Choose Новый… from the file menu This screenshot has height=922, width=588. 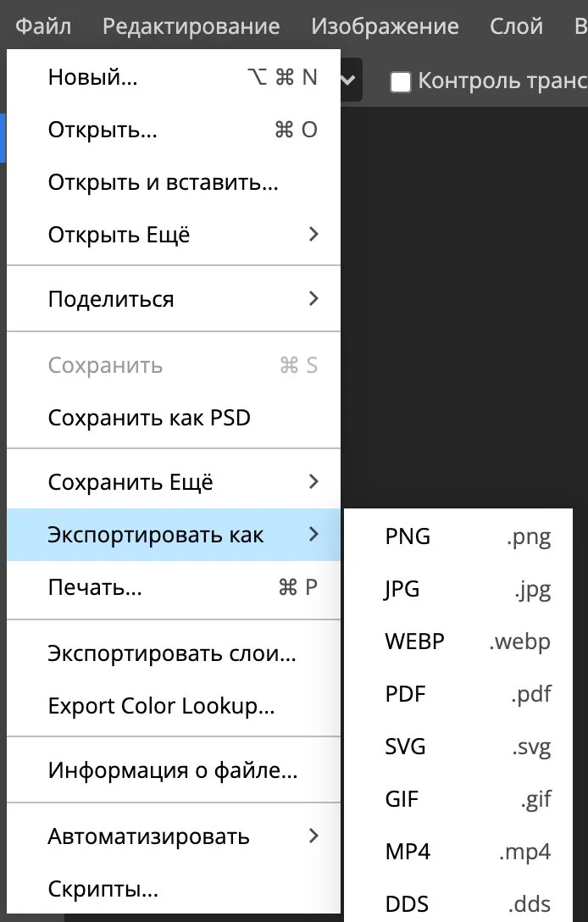pyautogui.click(x=174, y=77)
